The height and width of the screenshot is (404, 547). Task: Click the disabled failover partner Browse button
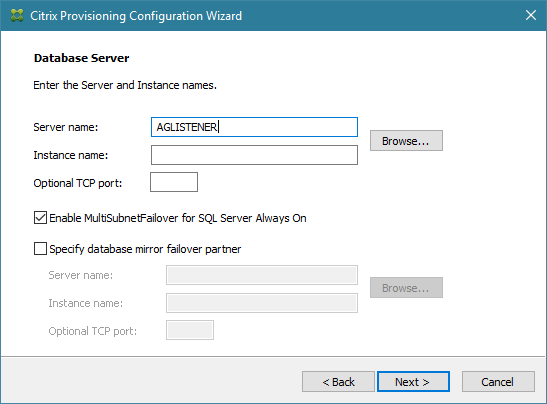coord(406,287)
